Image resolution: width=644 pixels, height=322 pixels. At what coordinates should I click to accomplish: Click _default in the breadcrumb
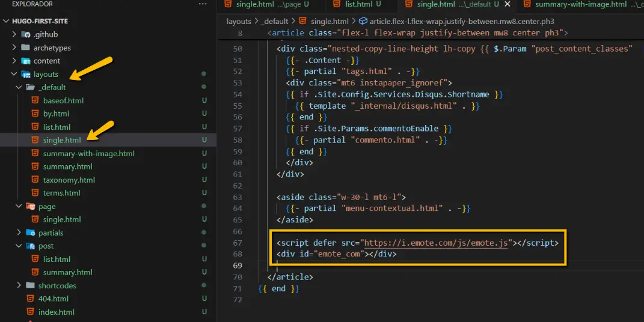tap(274, 22)
